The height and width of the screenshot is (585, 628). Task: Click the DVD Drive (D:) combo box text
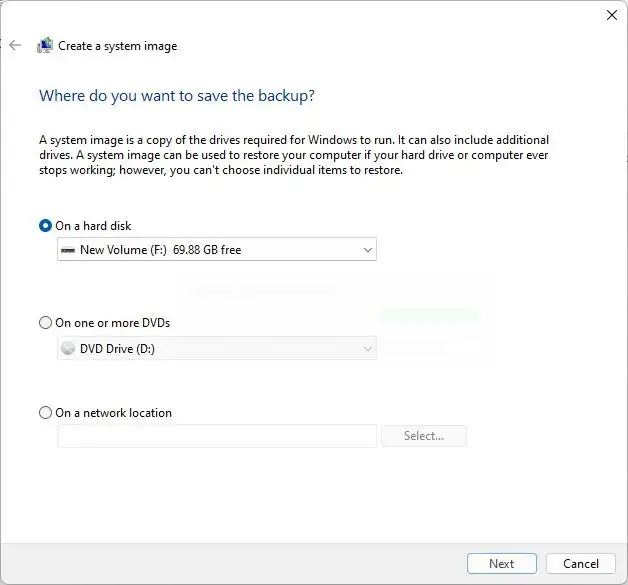118,349
